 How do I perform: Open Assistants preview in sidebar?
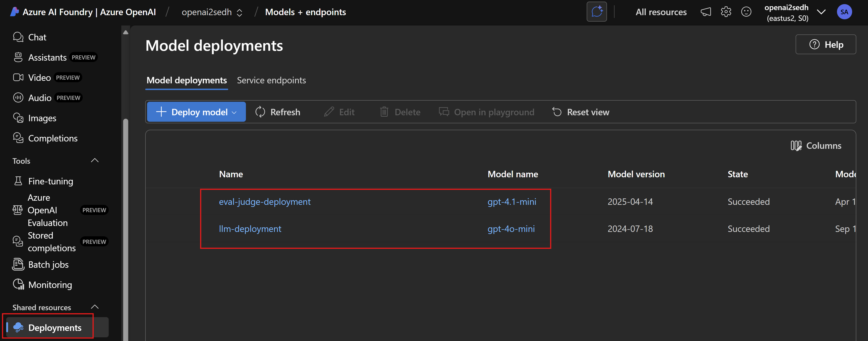(x=55, y=57)
